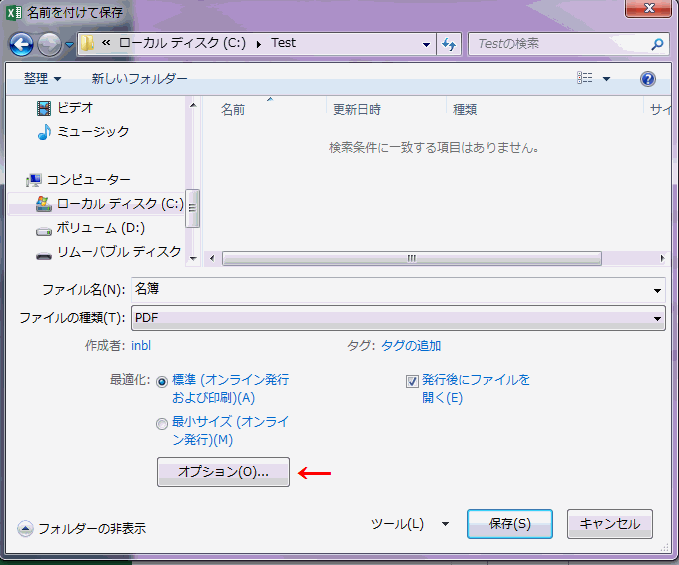Click navigation pane scroll up arrow
This screenshot has width=679, height=565.
click(193, 105)
